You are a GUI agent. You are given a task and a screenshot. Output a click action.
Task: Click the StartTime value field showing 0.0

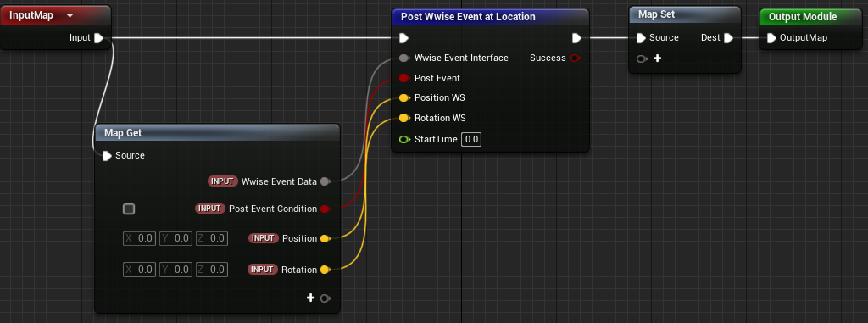pyautogui.click(x=471, y=139)
